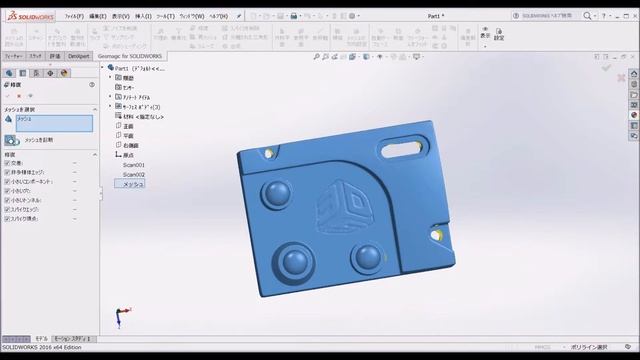Toggle the 非多様体エッジ checkbox
640x360 pixels.
pos(7,172)
